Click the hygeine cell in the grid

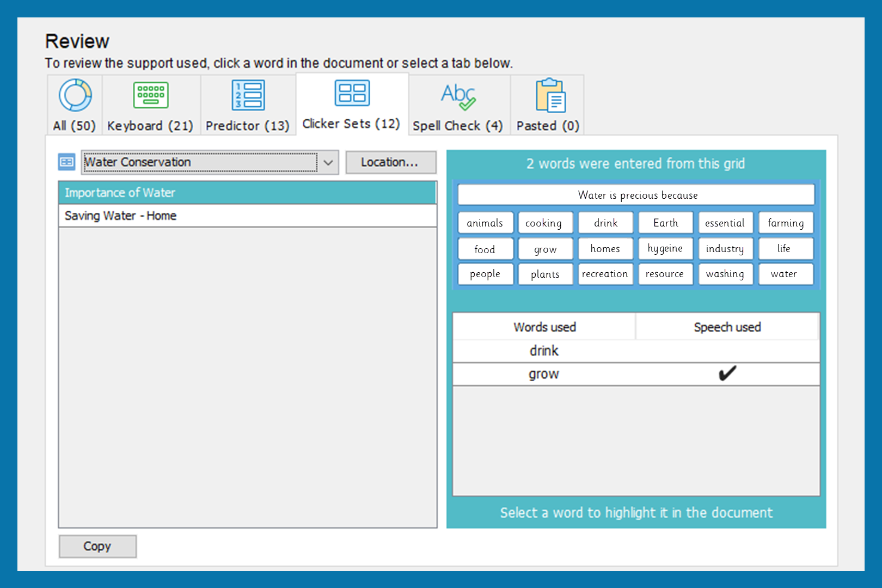pos(665,249)
